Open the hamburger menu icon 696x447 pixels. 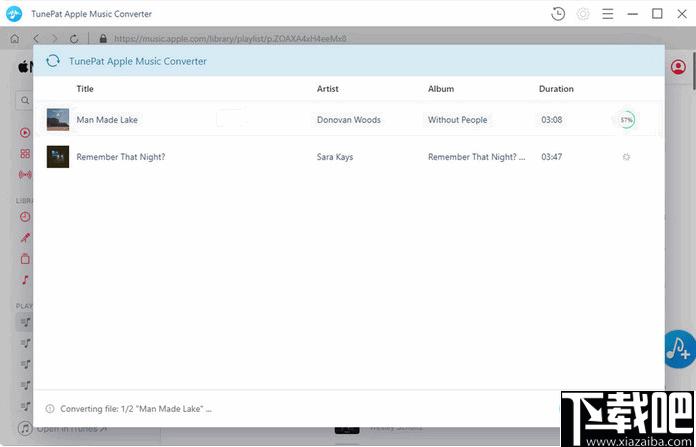[608, 14]
